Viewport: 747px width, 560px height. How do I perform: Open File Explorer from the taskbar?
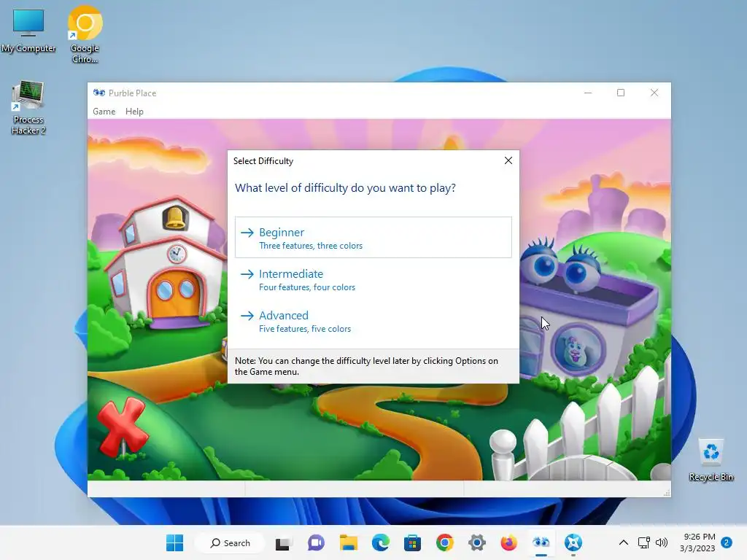tap(348, 542)
